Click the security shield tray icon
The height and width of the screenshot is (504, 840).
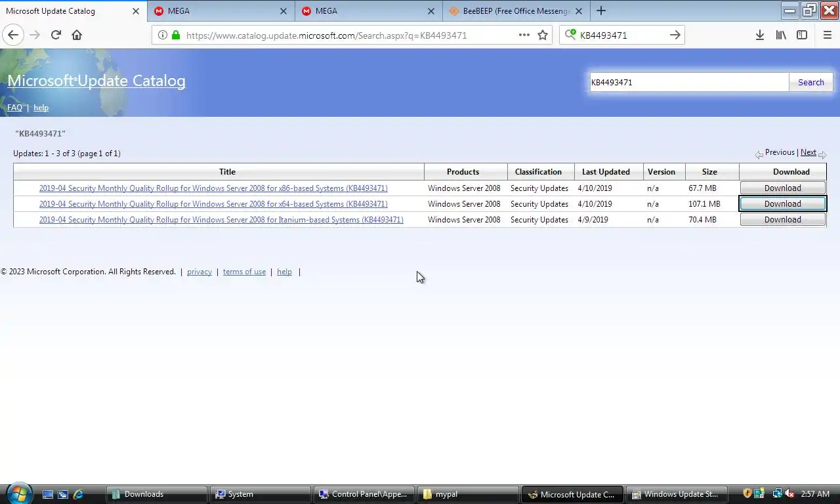pyautogui.click(x=747, y=493)
